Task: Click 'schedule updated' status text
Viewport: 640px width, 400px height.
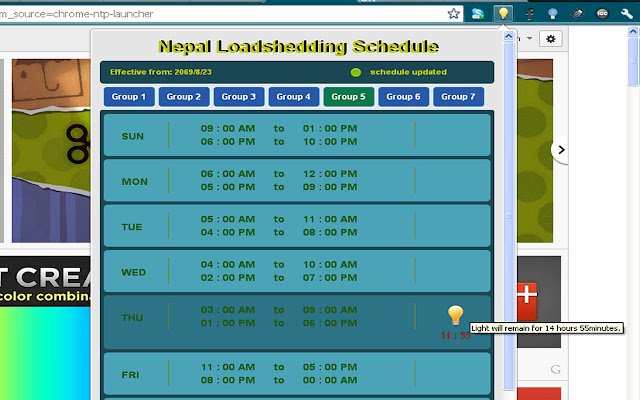Action: point(409,72)
